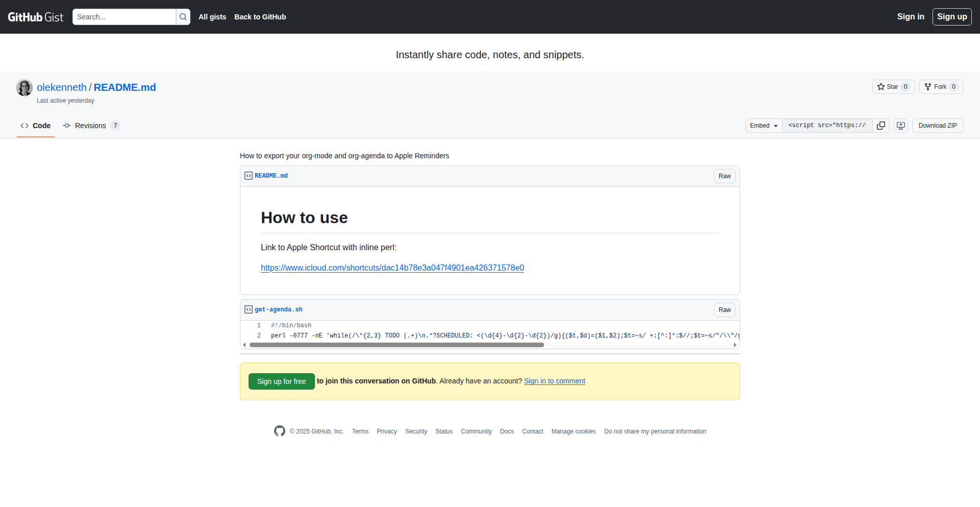Click the GitHub octocat footer logo
The width and height of the screenshot is (980, 507).
click(279, 431)
